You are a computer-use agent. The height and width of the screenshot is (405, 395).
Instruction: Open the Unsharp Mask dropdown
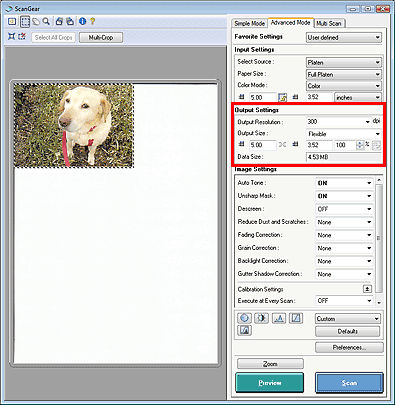point(344,196)
